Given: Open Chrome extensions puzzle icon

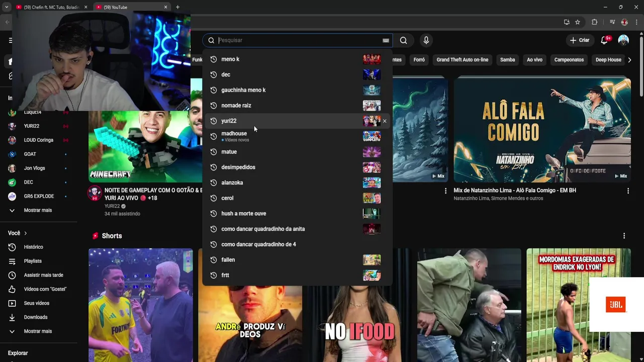Looking at the screenshot, I should [x=594, y=22].
